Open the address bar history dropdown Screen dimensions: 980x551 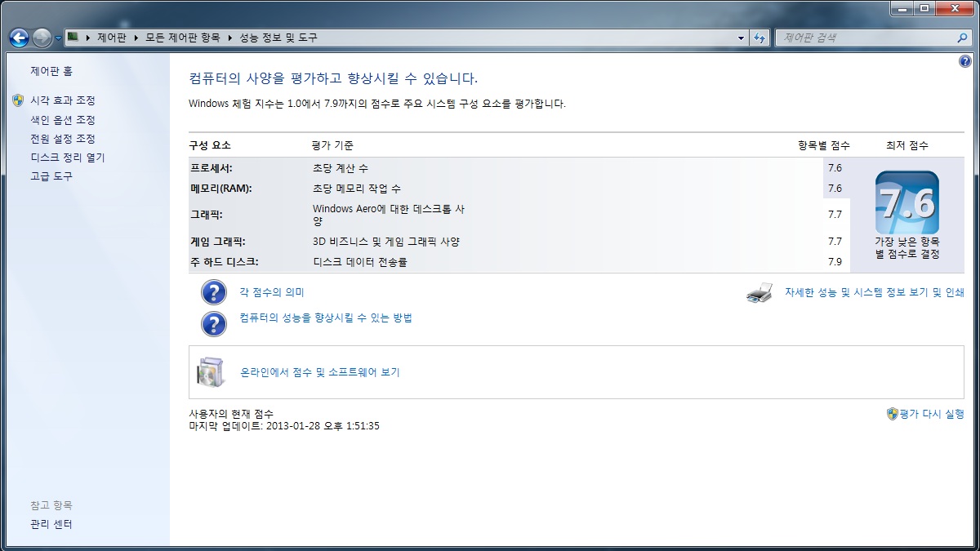pyautogui.click(x=742, y=38)
